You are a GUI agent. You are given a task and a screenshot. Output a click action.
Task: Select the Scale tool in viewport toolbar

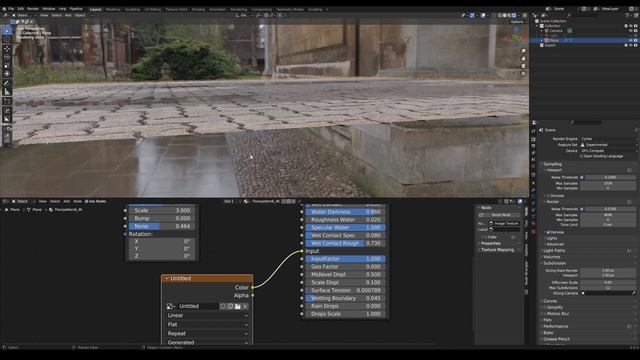(x=7, y=66)
